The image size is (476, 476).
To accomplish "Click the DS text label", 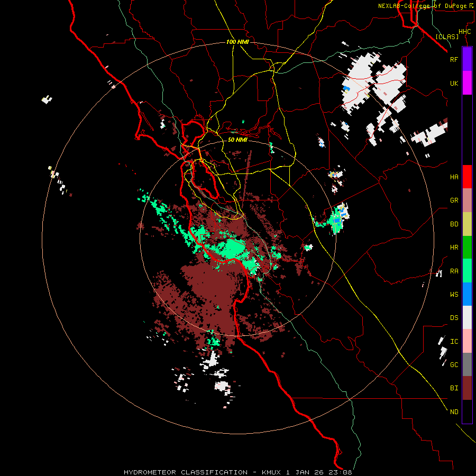I will 454,318.
